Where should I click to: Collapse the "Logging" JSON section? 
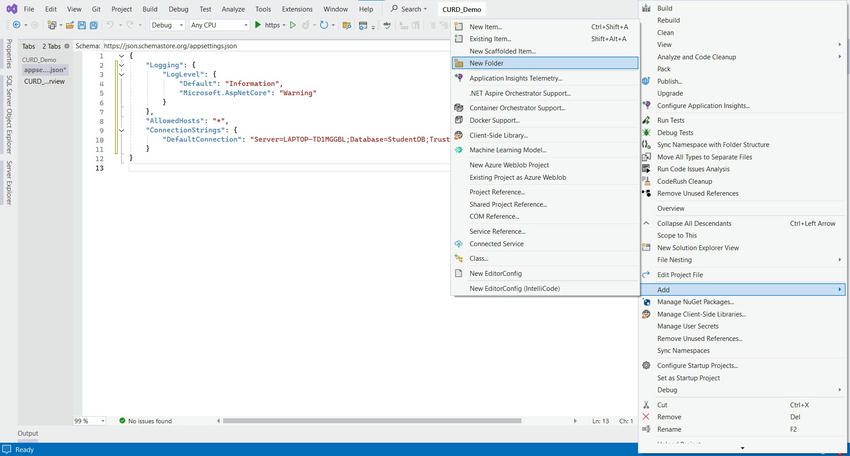click(121, 65)
